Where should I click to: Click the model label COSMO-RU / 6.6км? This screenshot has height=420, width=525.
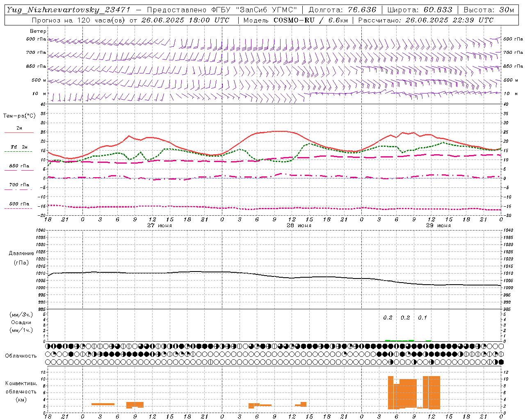[310, 20]
